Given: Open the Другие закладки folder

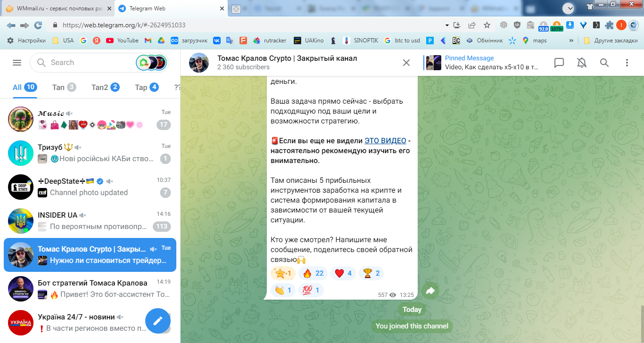Looking at the screenshot, I should tap(611, 41).
